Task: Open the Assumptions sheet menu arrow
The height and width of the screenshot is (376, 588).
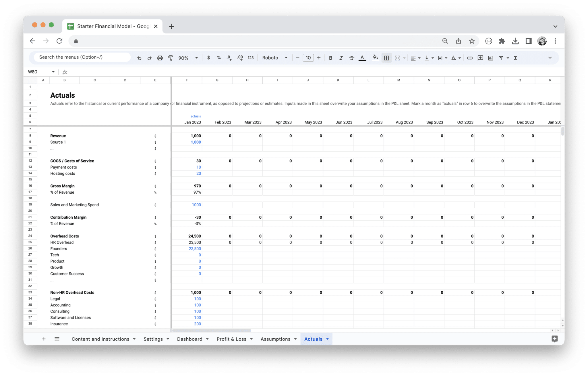Action: [x=296, y=339]
